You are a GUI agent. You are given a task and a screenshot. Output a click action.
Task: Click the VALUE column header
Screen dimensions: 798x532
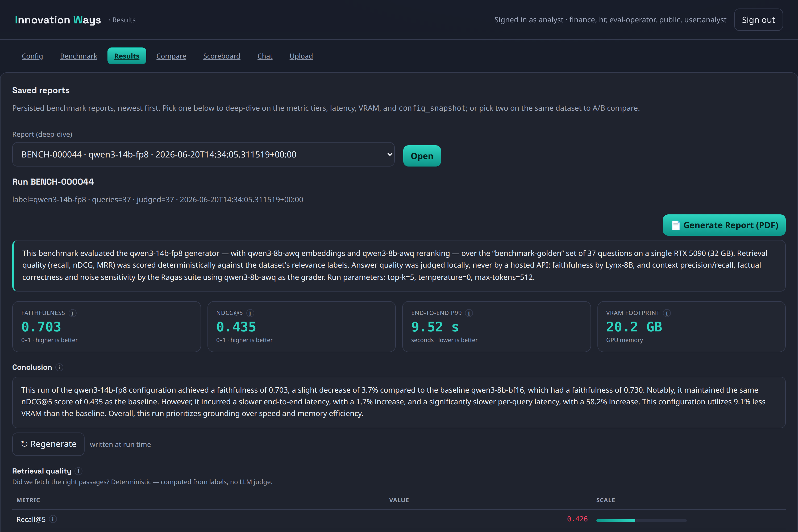pos(399,500)
